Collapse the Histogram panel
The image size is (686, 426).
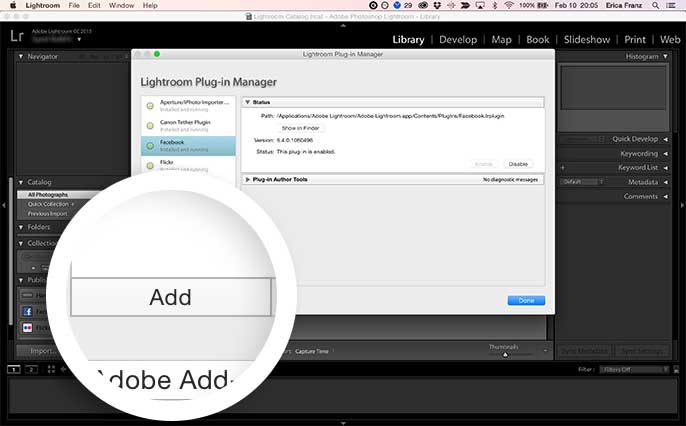[665, 56]
